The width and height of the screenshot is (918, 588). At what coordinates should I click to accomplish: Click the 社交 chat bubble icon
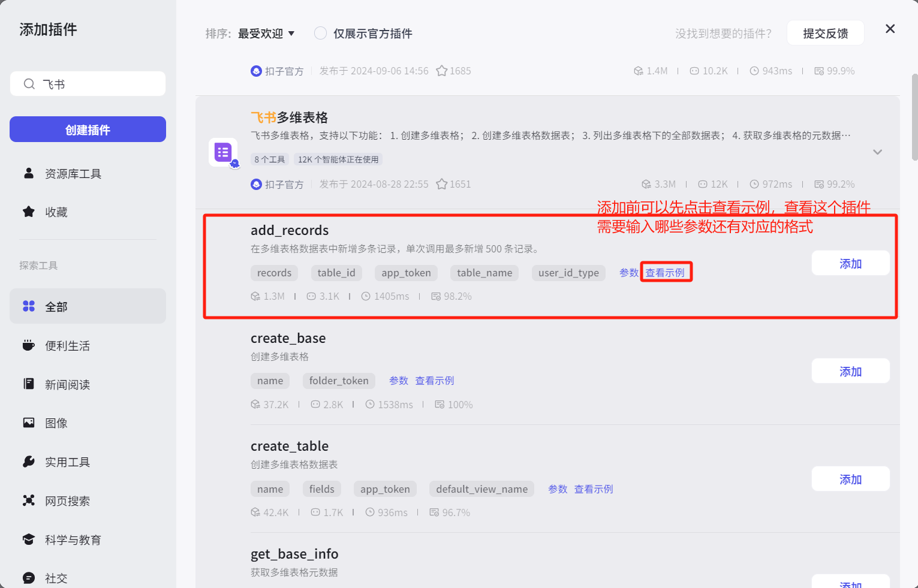pyautogui.click(x=28, y=578)
